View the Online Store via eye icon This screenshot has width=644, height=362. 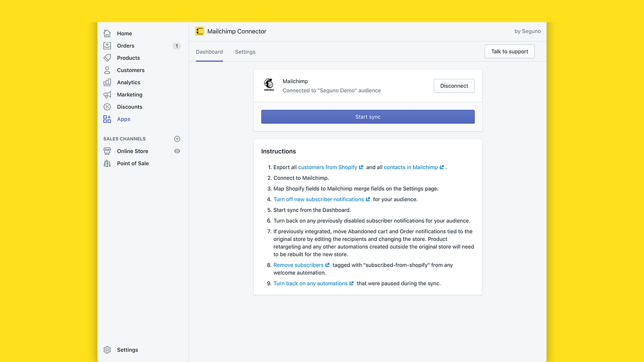(x=177, y=151)
